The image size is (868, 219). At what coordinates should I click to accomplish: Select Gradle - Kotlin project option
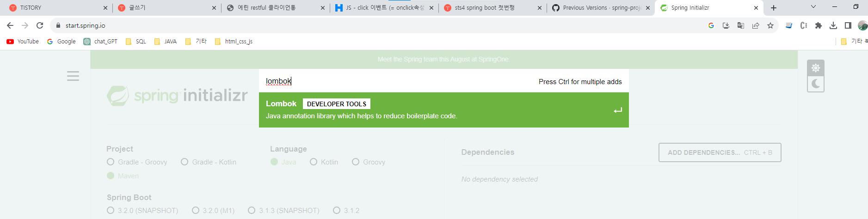[x=209, y=162]
